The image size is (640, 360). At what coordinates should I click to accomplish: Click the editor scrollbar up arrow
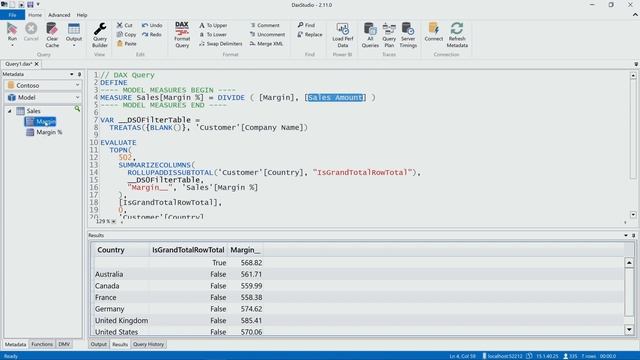click(633, 76)
